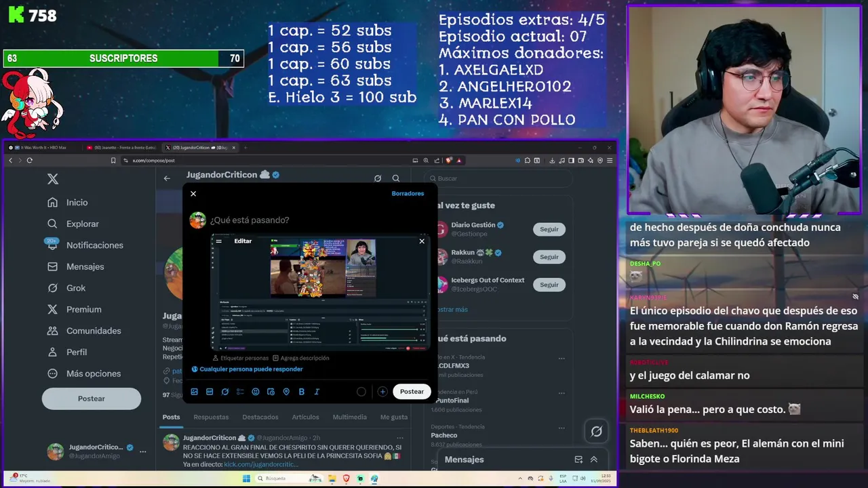Click floating Grok button near Mensajes
The height and width of the screenshot is (488, 868).
pyautogui.click(x=597, y=431)
